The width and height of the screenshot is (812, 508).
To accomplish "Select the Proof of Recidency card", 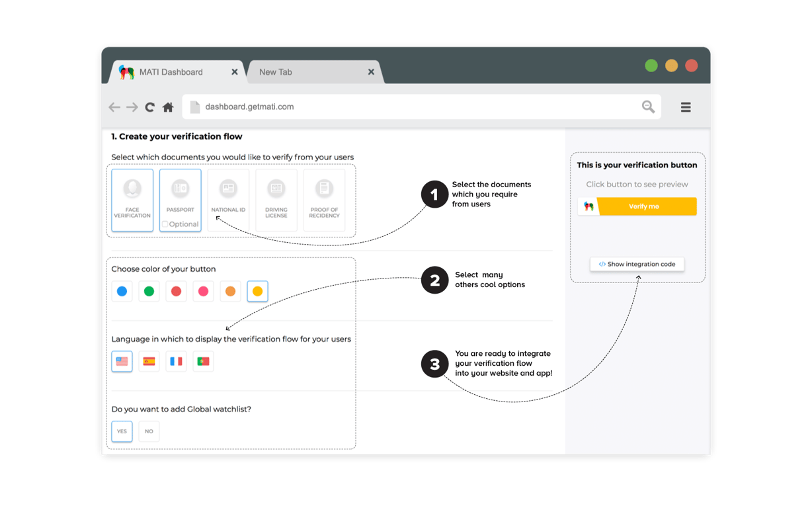I will pos(324,200).
